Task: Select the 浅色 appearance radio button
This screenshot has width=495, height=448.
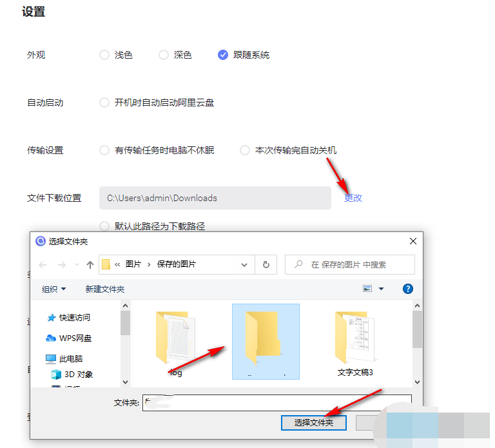Action: pyautogui.click(x=104, y=55)
